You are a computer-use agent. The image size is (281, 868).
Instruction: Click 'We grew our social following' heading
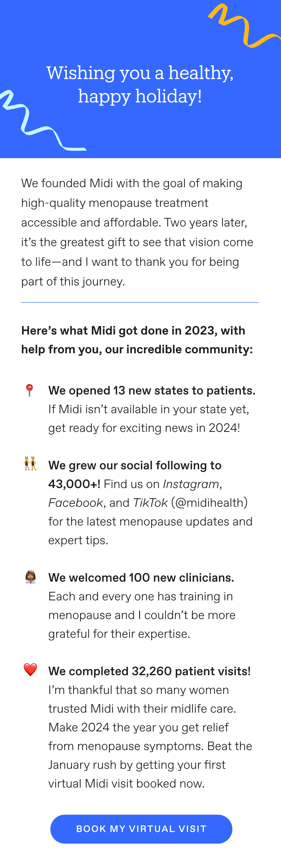(x=135, y=474)
